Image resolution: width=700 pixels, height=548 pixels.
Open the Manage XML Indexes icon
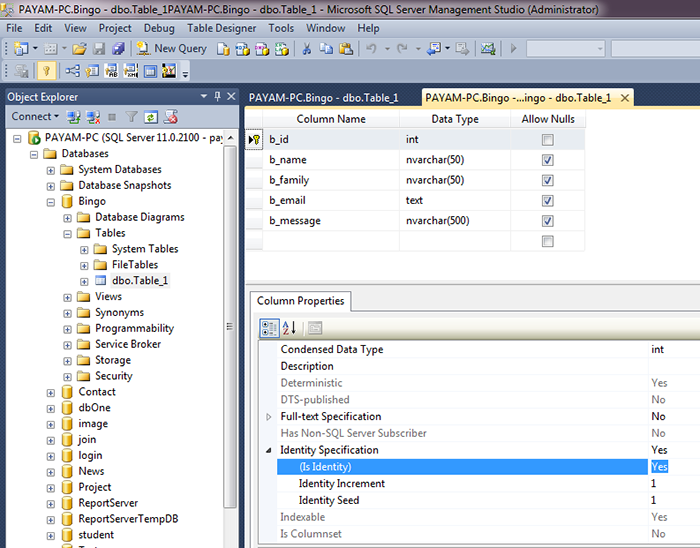[131, 71]
